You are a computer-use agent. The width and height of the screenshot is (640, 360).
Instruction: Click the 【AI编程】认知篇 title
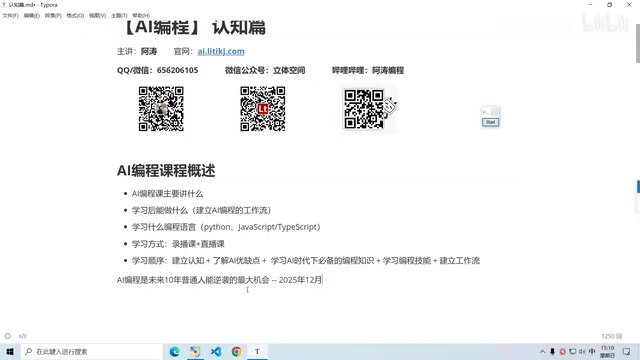(194, 27)
